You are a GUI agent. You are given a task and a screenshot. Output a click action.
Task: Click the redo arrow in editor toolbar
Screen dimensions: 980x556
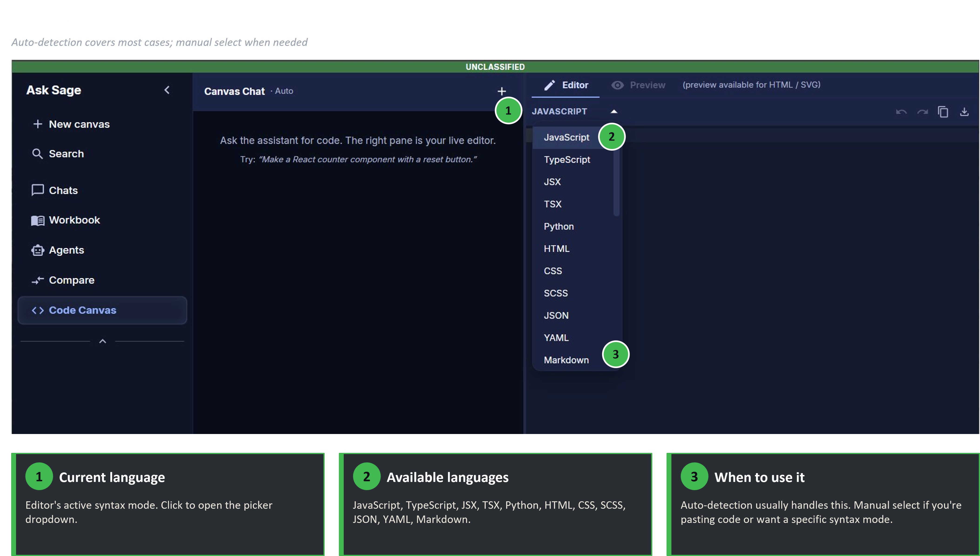(922, 112)
